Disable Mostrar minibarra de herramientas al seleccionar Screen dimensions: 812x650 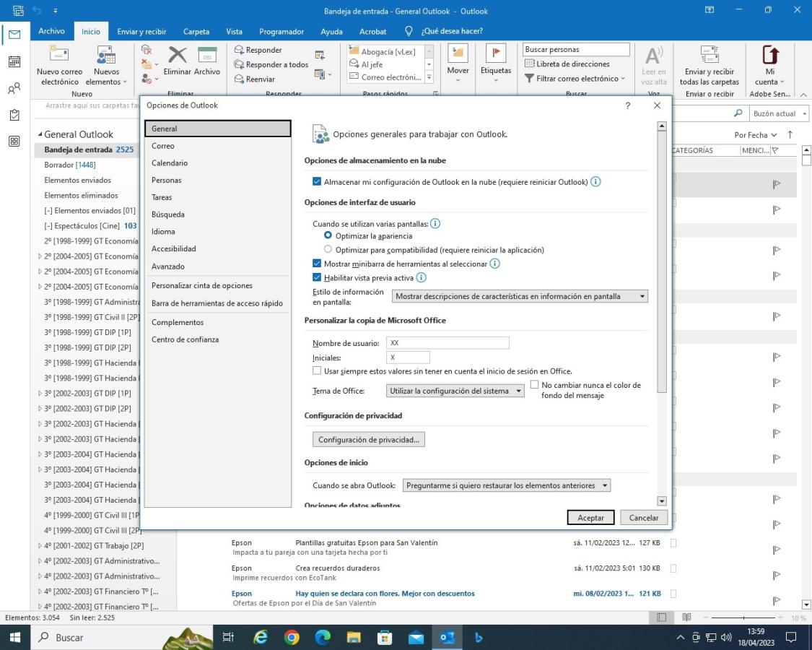pos(317,264)
